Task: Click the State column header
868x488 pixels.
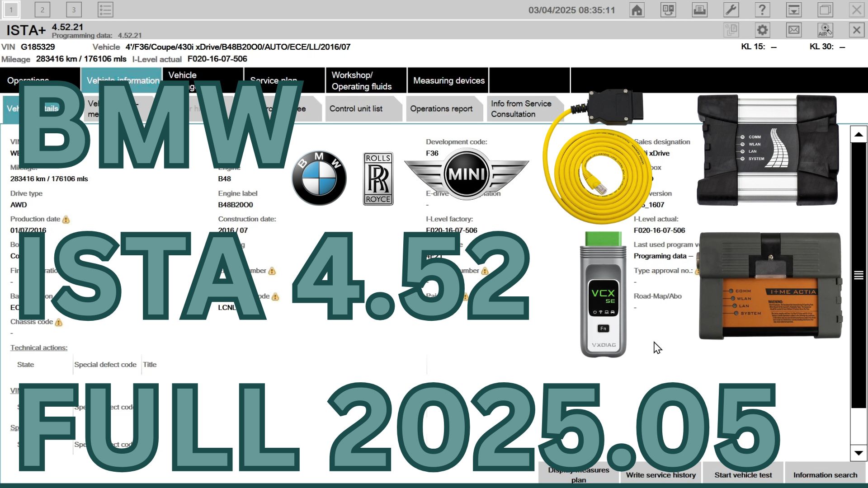Action: point(25,365)
